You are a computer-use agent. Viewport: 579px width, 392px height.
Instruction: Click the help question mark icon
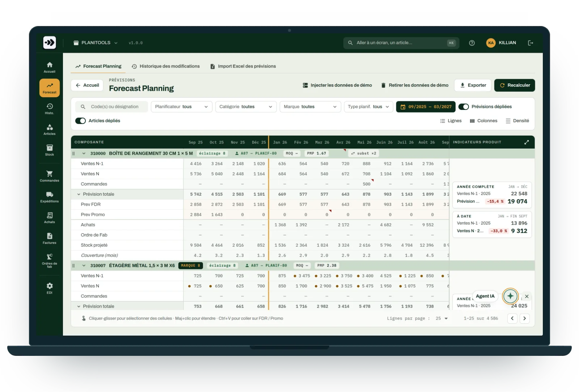[x=472, y=43]
